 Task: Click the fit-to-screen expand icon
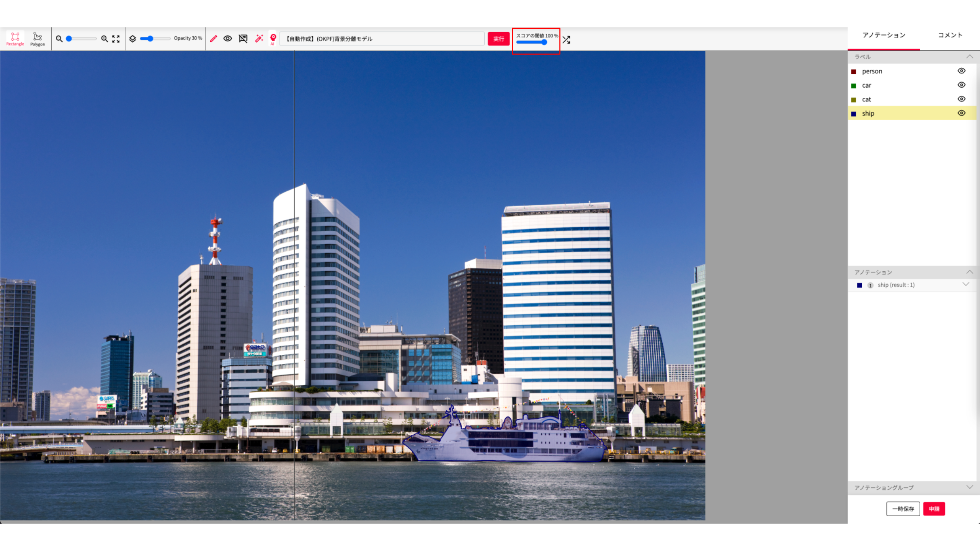point(116,39)
